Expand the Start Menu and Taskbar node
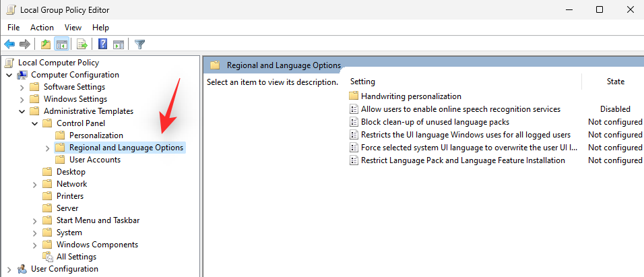This screenshot has width=644, height=277. pyautogui.click(x=35, y=220)
